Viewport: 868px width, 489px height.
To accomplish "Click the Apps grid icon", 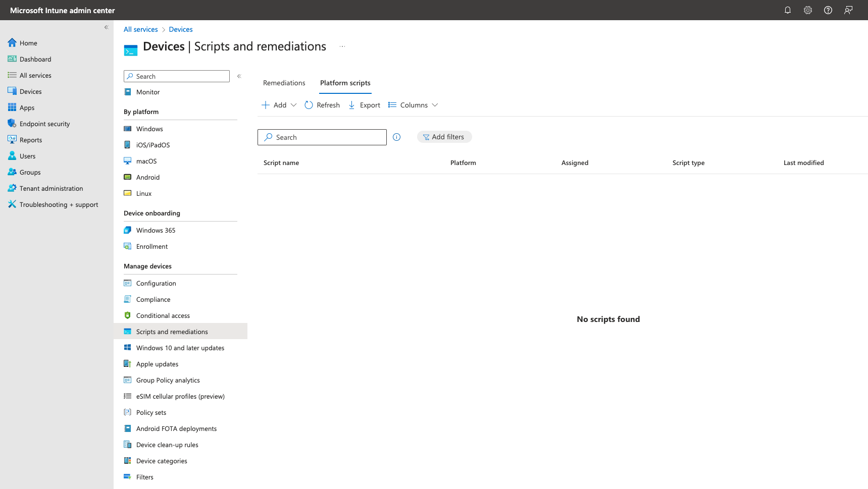I will [12, 107].
